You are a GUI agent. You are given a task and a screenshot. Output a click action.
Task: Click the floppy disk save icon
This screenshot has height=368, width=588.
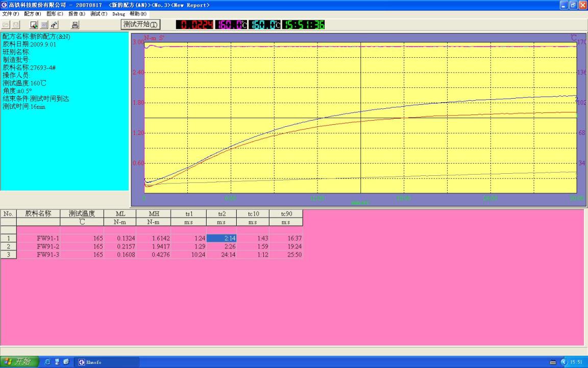[x=16, y=25]
